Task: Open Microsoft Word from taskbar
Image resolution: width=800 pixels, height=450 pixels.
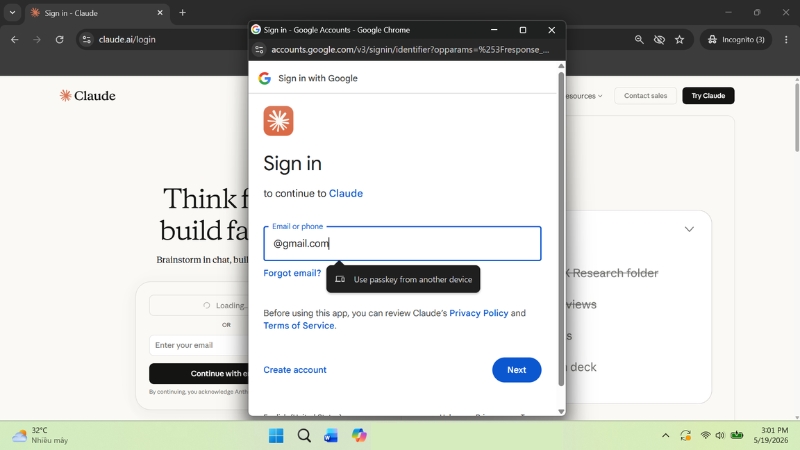Action: click(x=331, y=435)
